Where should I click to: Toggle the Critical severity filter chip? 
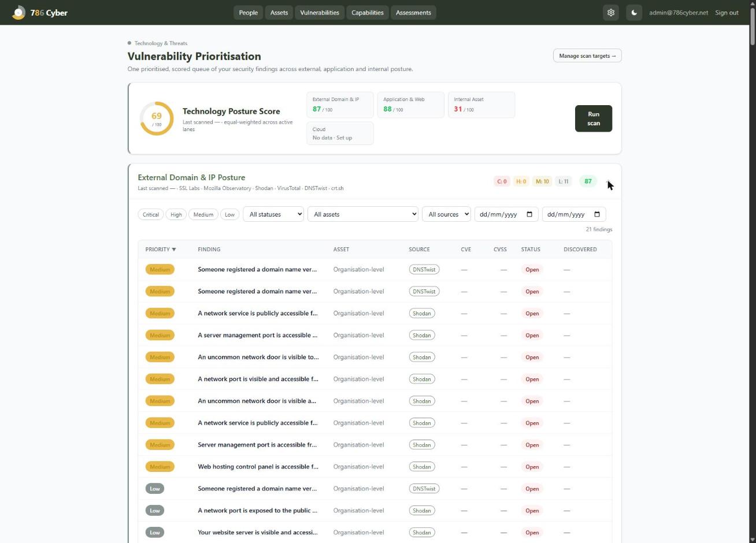151,214
